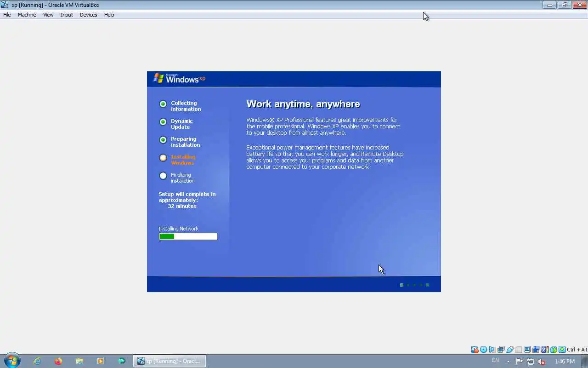Click the greyed shared folders indicator icon
Viewport: 588px width, 368px height.
(x=519, y=350)
